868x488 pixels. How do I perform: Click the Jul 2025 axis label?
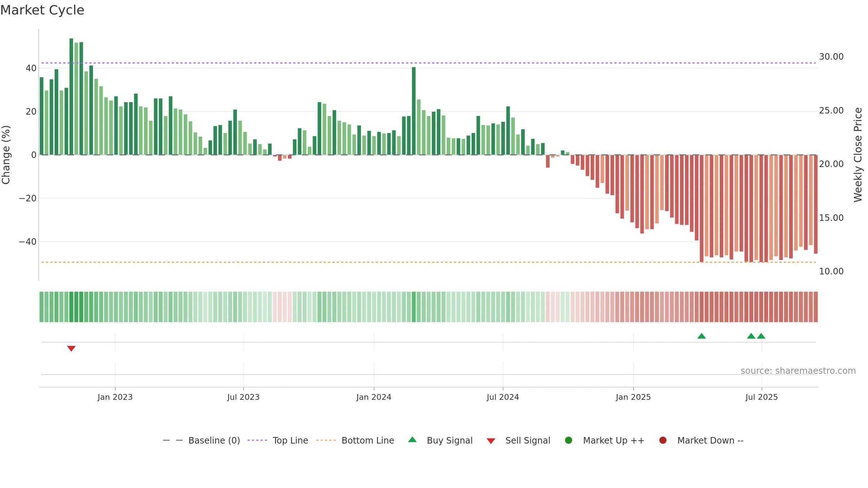coord(762,397)
